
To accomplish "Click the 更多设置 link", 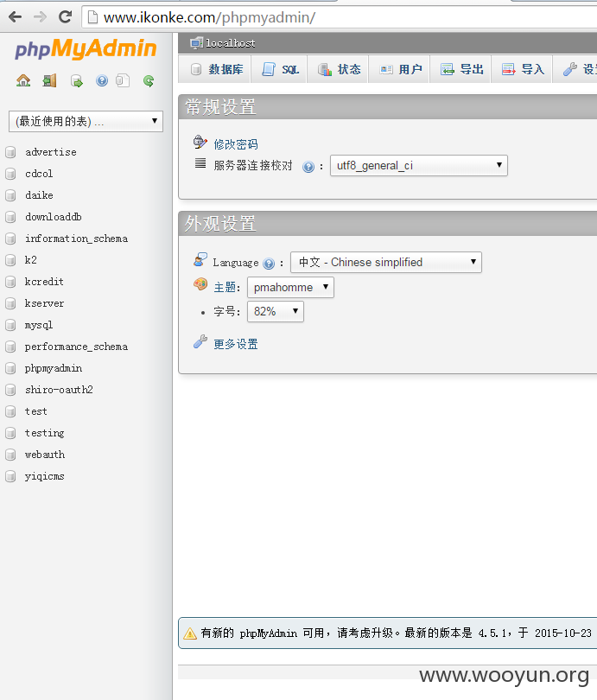I will tap(236, 344).
